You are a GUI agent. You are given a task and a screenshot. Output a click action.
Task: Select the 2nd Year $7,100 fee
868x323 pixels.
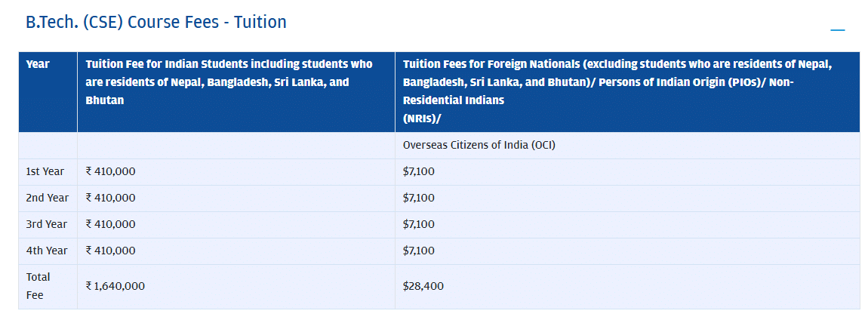click(419, 198)
